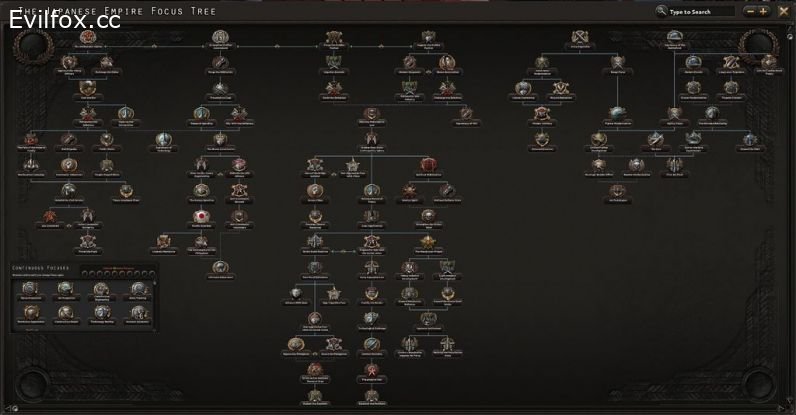Click the Continuous Focuses panel scrollbar

click(x=155, y=305)
